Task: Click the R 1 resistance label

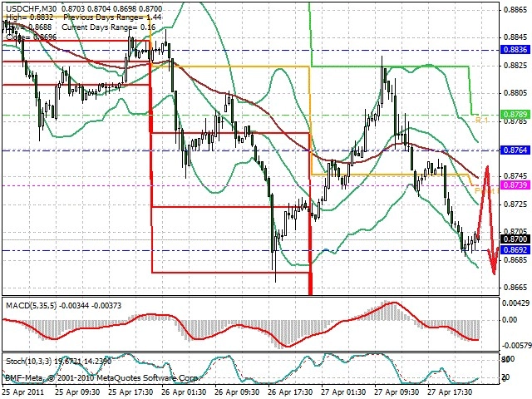Action: 482,120
